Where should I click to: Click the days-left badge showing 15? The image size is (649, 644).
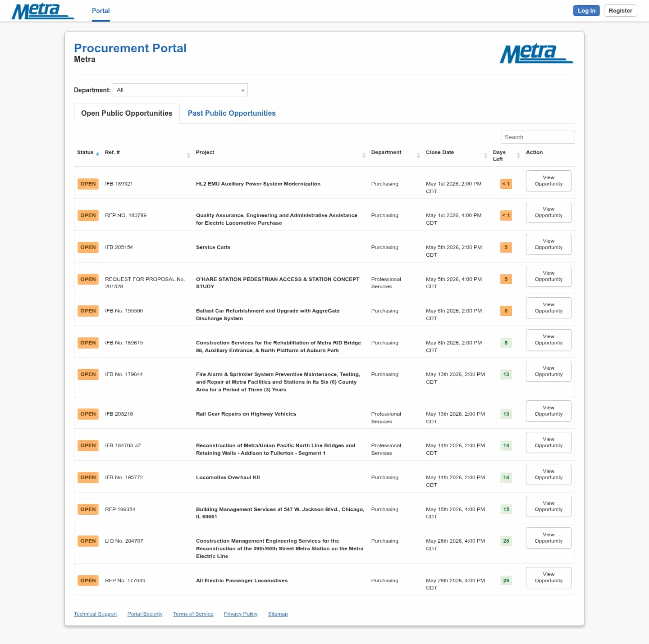tap(506, 510)
